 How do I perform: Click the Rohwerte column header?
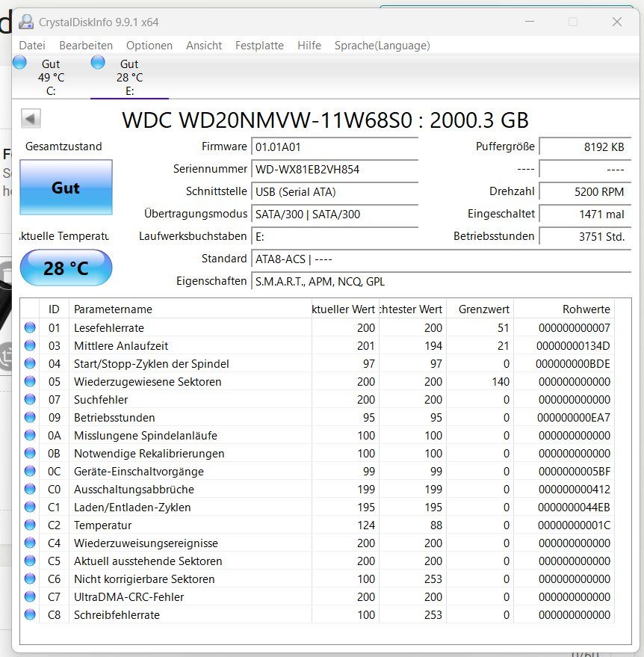[x=564, y=309]
